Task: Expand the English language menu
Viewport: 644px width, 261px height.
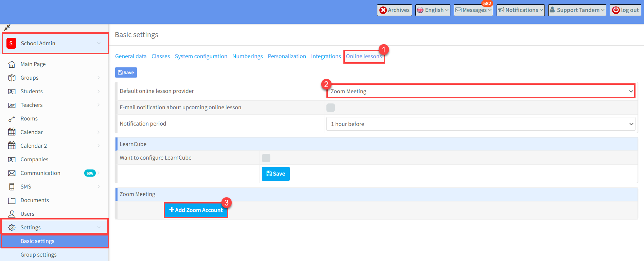Action: (433, 10)
